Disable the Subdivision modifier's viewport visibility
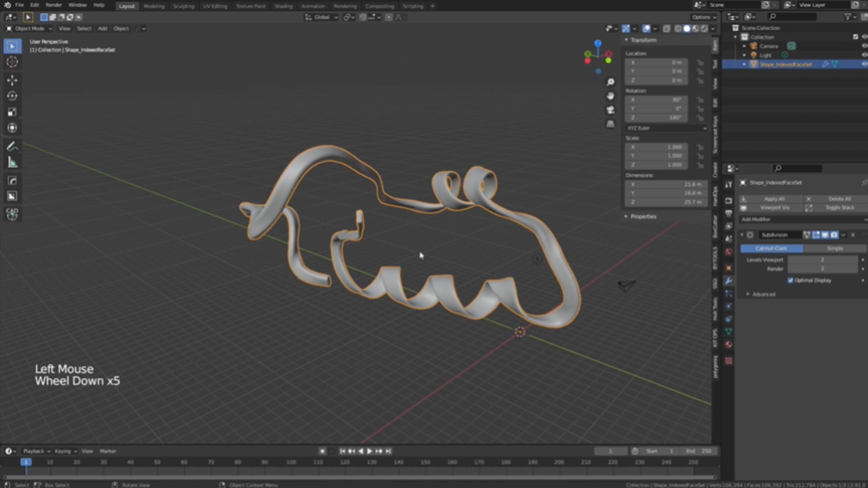This screenshot has height=488, width=868. [x=825, y=235]
